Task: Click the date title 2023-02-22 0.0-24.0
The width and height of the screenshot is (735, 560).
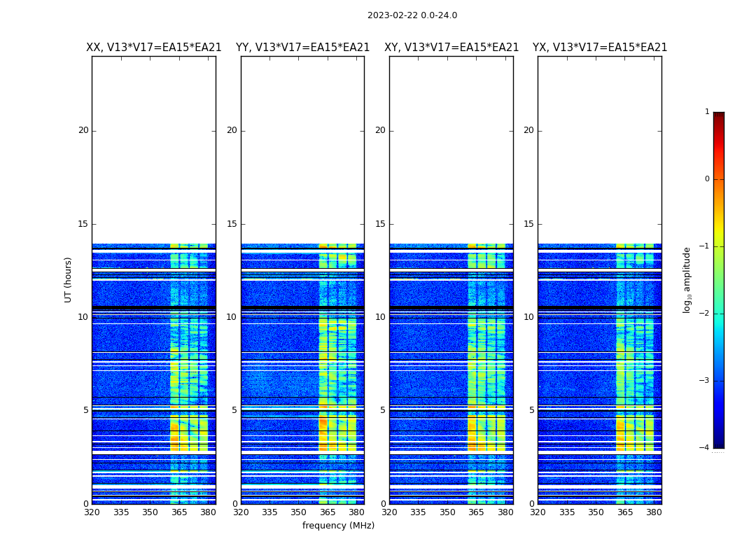Action: pos(412,15)
